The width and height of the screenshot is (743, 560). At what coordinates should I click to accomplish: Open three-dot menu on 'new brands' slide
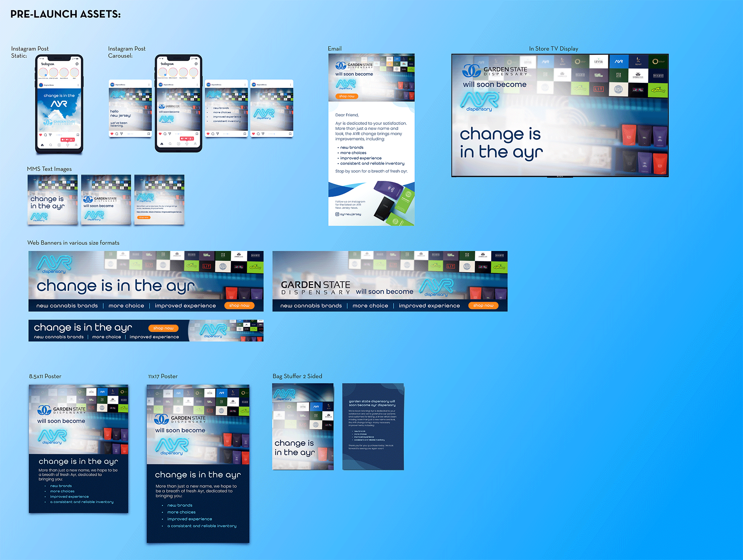[245, 85]
